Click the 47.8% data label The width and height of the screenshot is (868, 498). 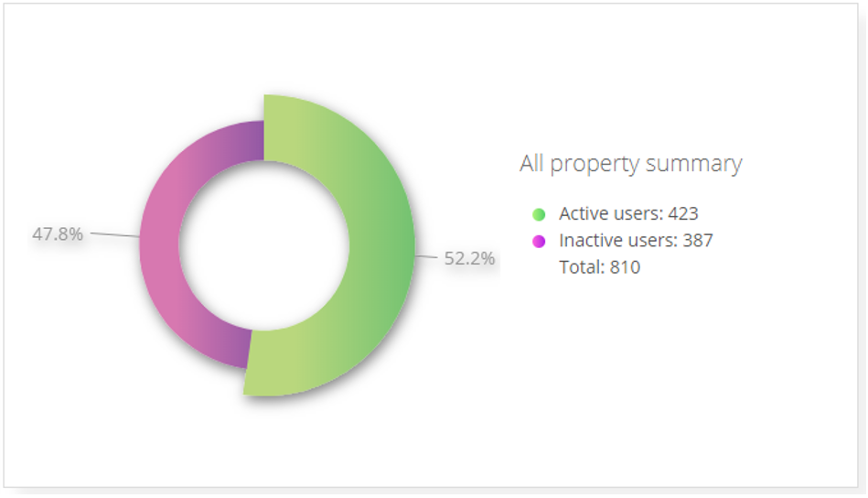coord(58,233)
